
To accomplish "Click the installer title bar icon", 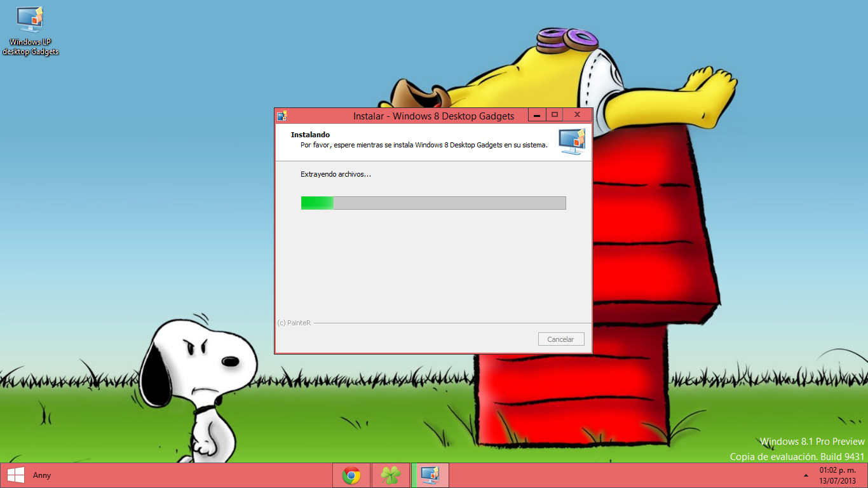I will click(x=282, y=116).
